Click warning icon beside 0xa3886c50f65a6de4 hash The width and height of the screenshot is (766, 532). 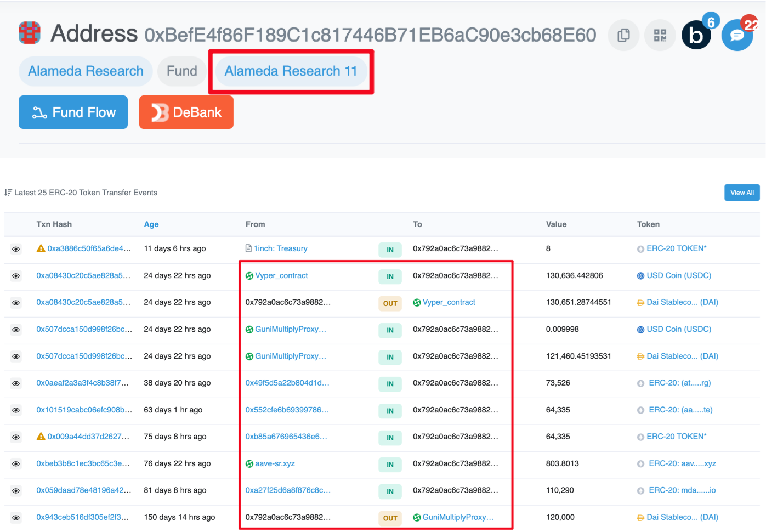pos(41,248)
